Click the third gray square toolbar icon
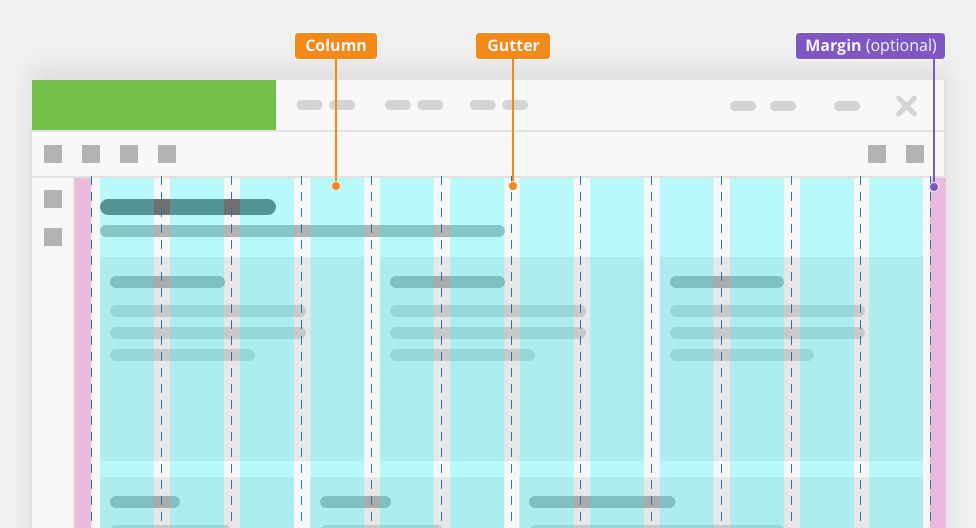The image size is (976, 528). click(x=129, y=154)
